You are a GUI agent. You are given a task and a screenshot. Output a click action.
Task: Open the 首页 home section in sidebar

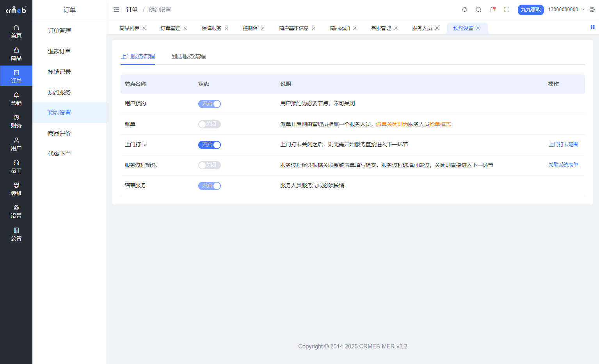(x=16, y=32)
